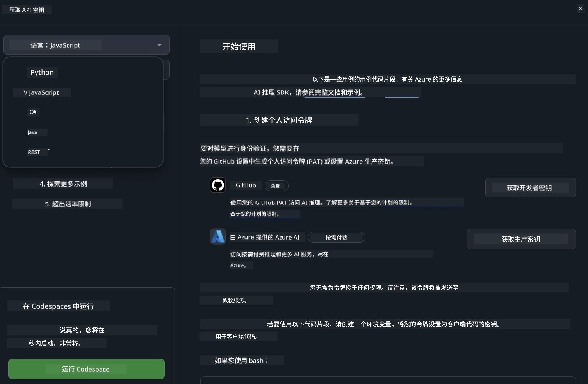
Task: Click the 1. 创建个人访问令牌 heading
Action: tap(279, 120)
